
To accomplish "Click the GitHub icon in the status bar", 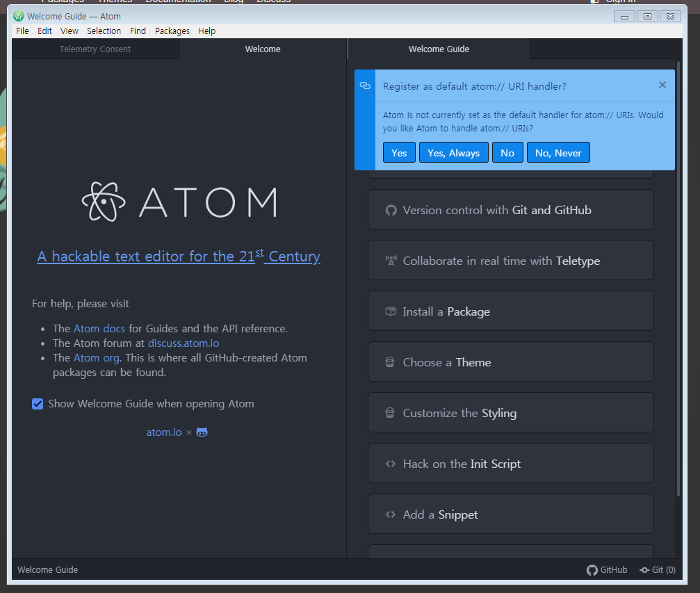I will click(x=592, y=570).
